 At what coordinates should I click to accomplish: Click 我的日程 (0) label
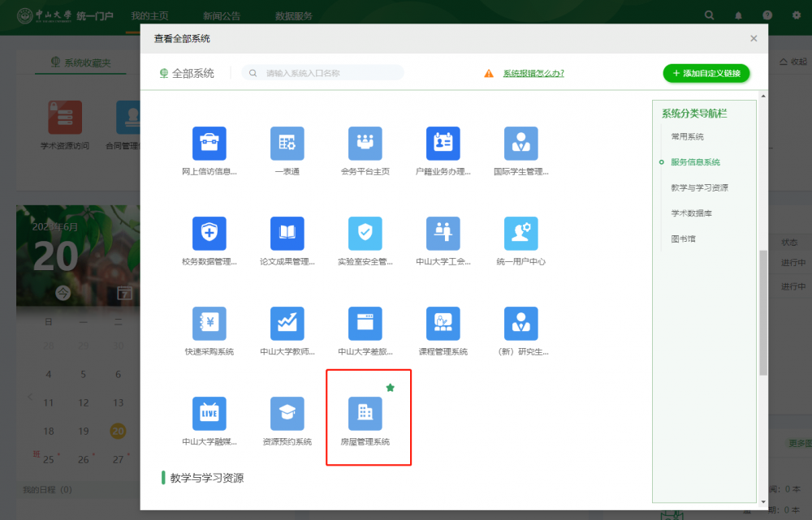pyautogui.click(x=47, y=489)
